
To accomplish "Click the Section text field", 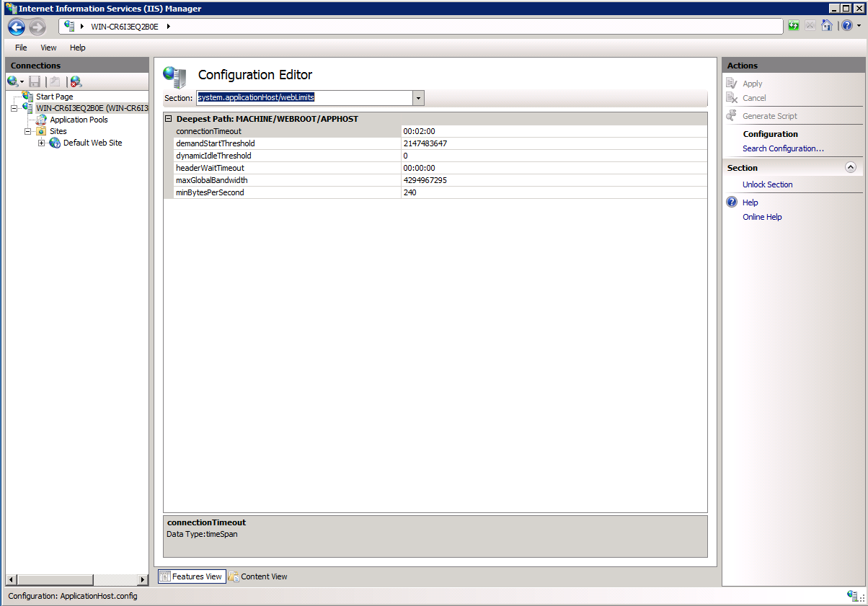I will pos(304,98).
